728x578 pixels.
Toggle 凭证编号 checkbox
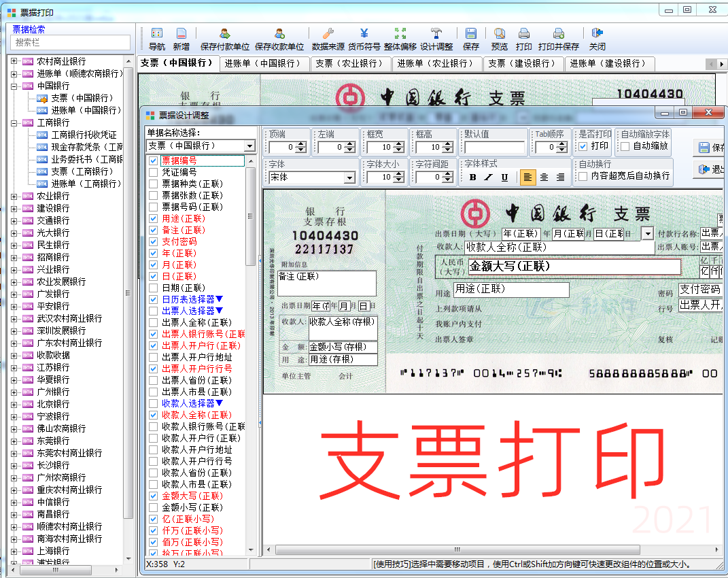click(153, 172)
